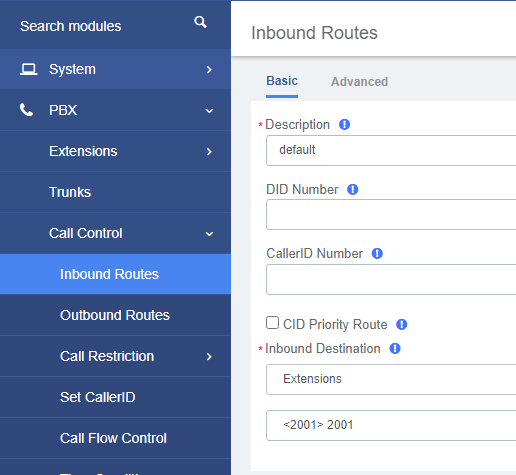516x475 pixels.
Task: Go to Outbound Routes
Action: click(115, 315)
